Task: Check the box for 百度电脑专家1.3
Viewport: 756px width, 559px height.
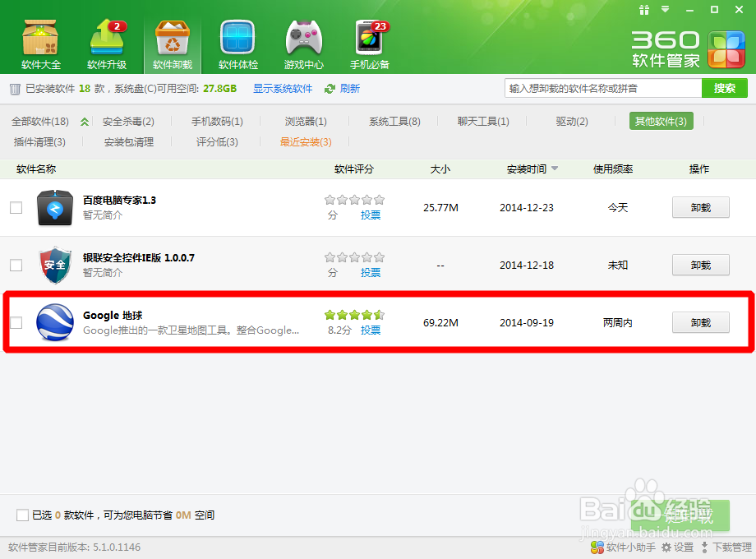Action: (16, 207)
